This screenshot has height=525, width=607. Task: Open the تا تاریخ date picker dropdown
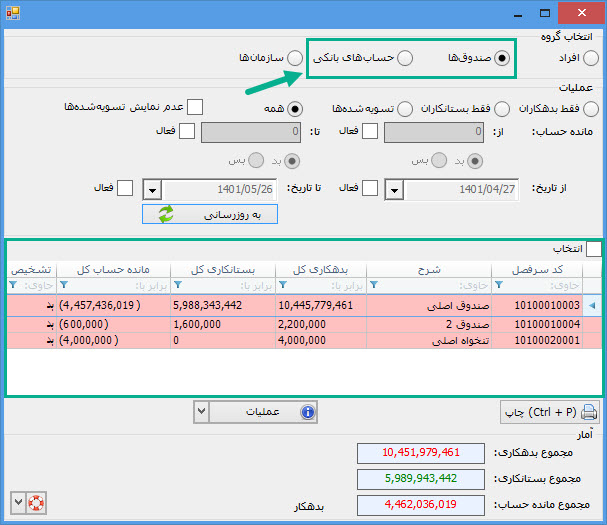(152, 189)
